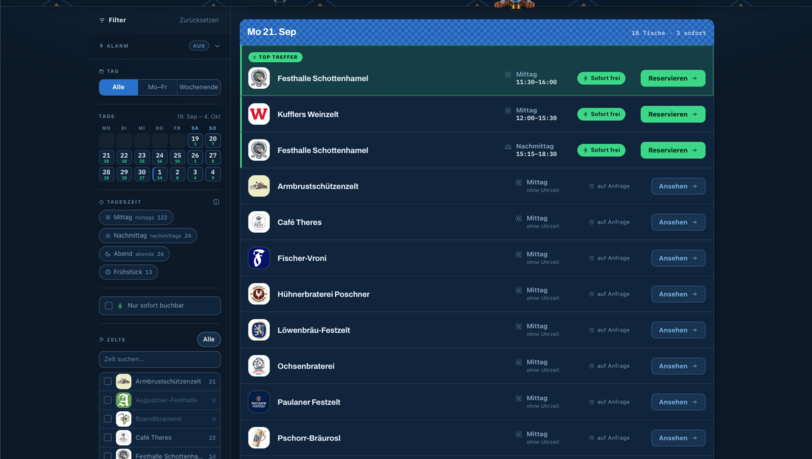Click the Pschorr-Bräurosl logo
Image resolution: width=812 pixels, height=459 pixels.
[x=259, y=438]
